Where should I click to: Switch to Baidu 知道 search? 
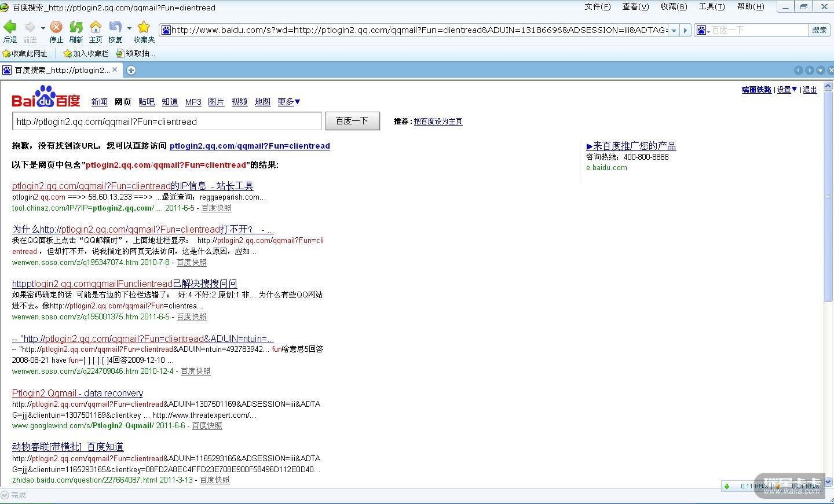(170, 102)
